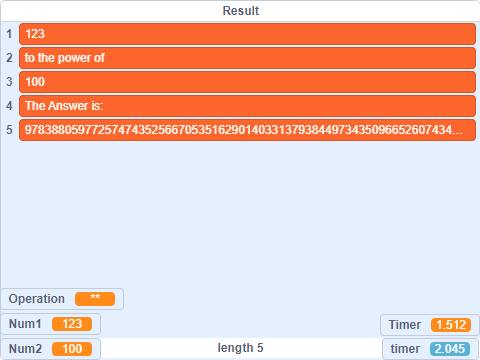Click the long number answer in row 5

click(x=247, y=130)
